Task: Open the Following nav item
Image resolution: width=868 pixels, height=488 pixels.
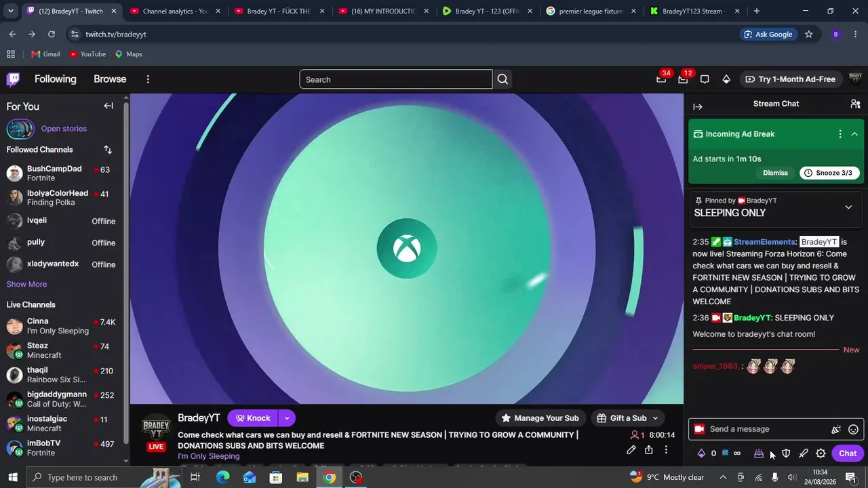Action: 56,79
